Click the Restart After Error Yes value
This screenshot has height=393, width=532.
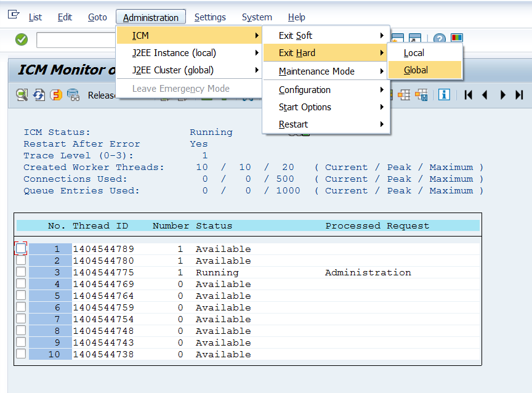point(198,144)
